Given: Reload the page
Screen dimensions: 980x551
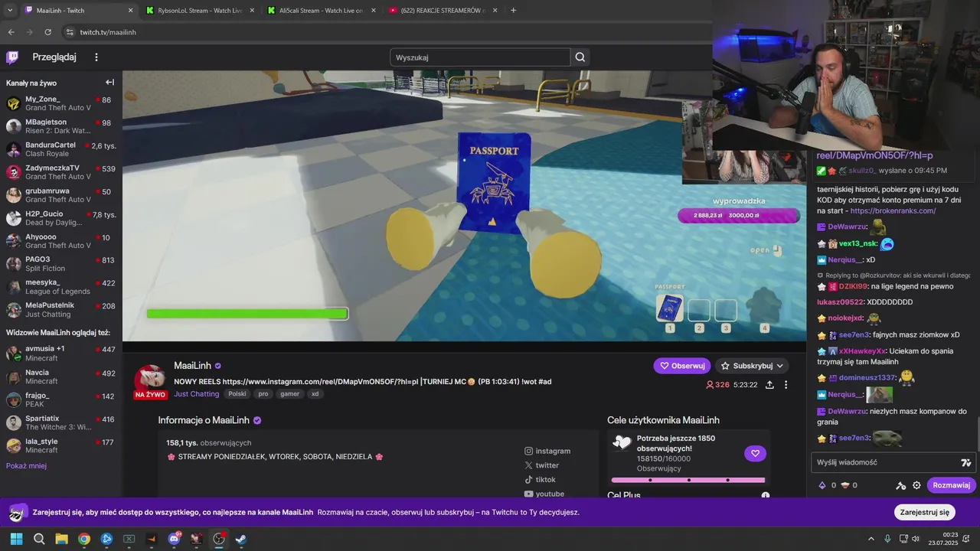Looking at the screenshot, I should 47,32.
